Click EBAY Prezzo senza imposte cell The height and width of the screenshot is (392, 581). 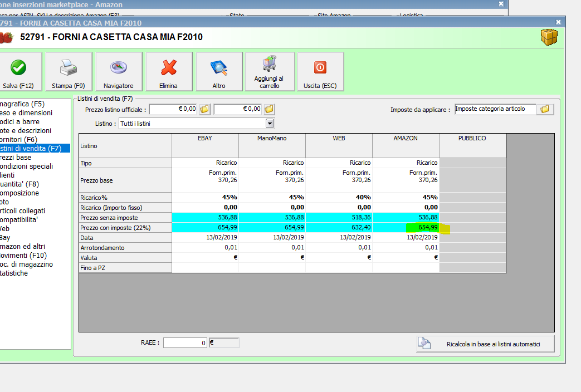pyautogui.click(x=205, y=218)
